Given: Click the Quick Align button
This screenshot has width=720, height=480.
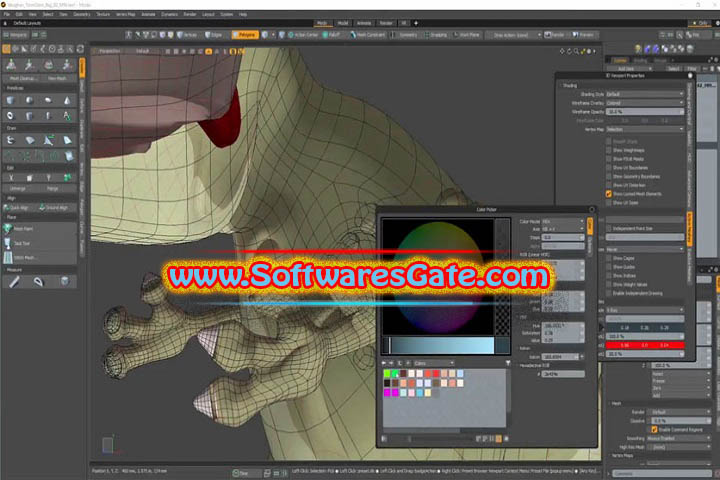Looking at the screenshot, I should [19, 208].
